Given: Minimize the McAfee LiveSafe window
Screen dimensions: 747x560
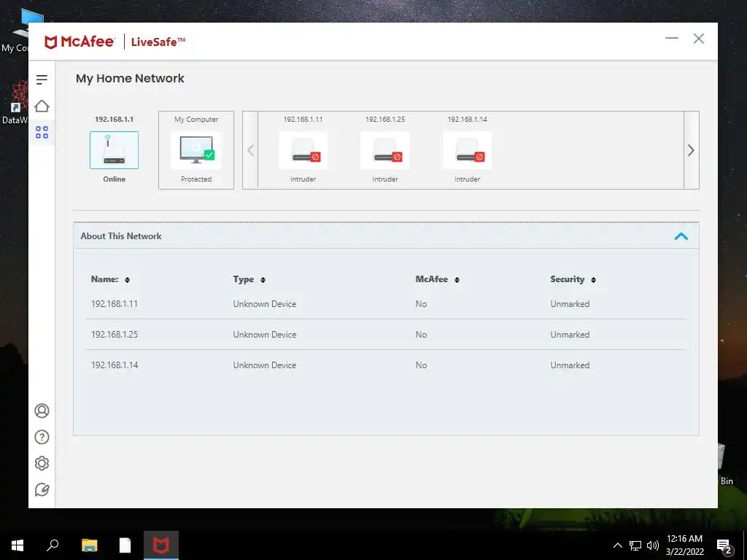Looking at the screenshot, I should pos(672,38).
